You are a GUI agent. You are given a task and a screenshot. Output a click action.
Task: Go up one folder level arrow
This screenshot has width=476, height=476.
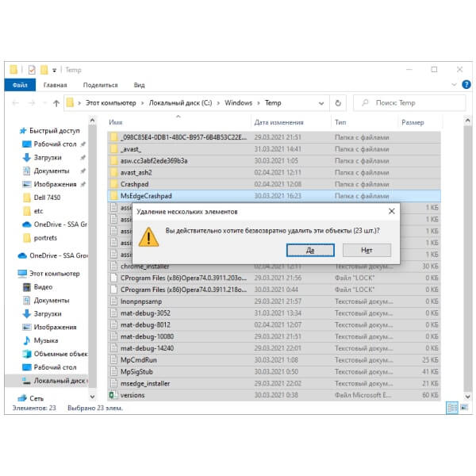56,103
